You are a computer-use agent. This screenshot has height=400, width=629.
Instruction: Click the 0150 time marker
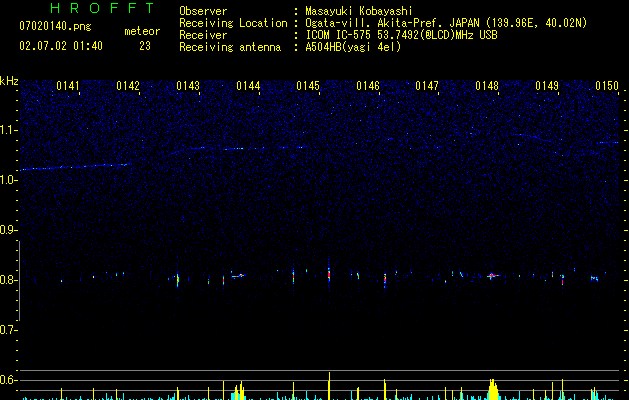tap(607, 86)
